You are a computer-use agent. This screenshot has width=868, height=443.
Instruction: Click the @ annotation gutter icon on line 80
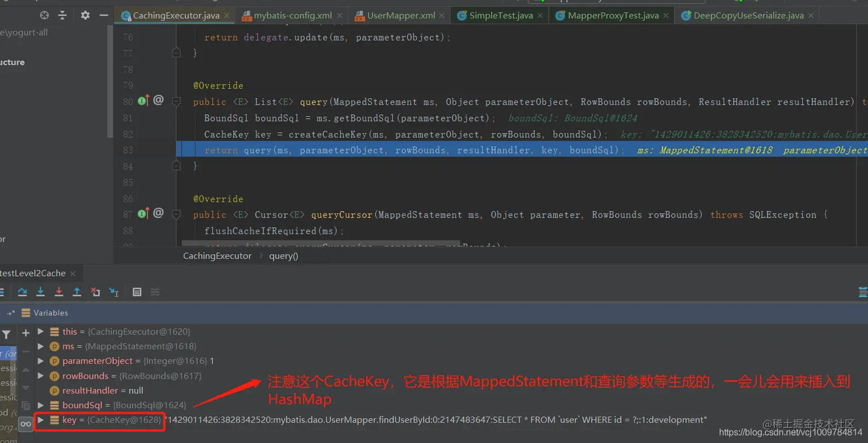click(158, 100)
